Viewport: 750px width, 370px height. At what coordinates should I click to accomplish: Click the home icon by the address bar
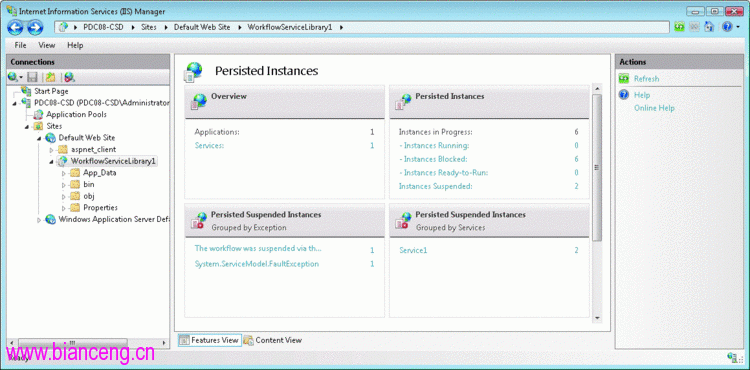pyautogui.click(x=709, y=27)
